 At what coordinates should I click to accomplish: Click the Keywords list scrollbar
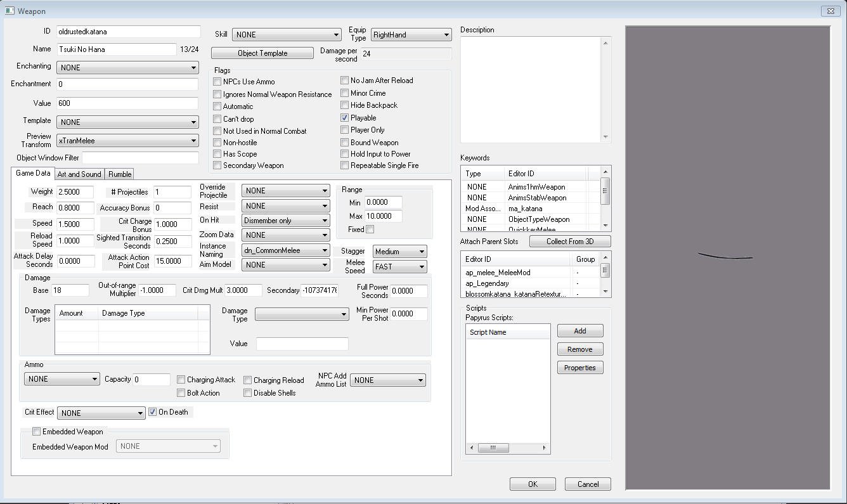point(605,198)
